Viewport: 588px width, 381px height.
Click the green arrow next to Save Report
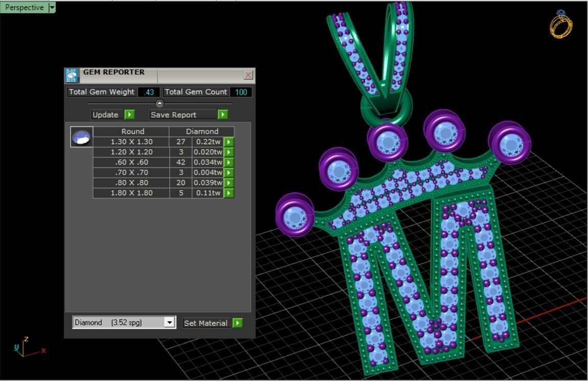point(223,115)
